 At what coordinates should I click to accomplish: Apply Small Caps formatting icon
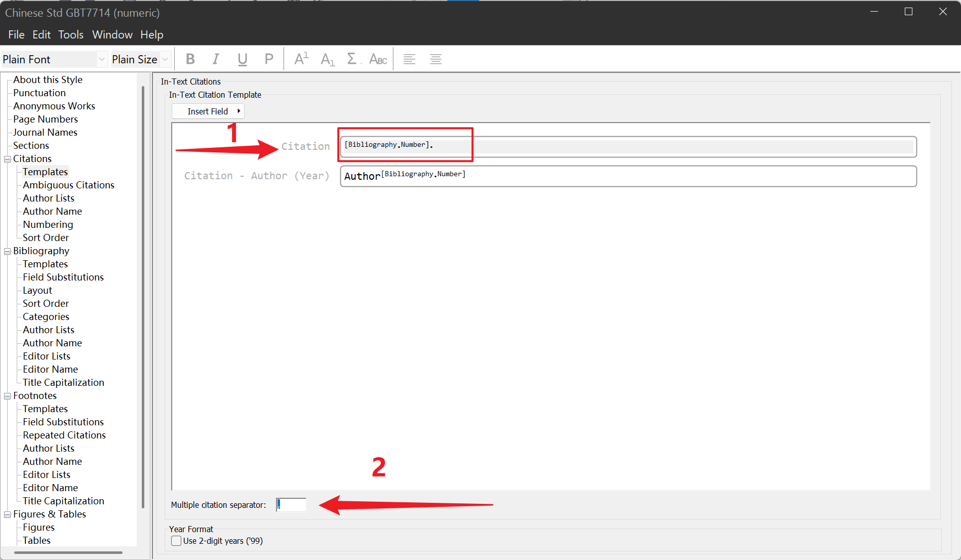(378, 59)
